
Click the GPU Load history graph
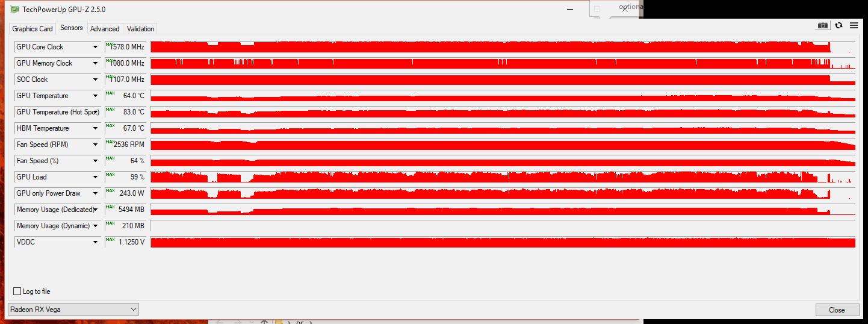click(503, 177)
